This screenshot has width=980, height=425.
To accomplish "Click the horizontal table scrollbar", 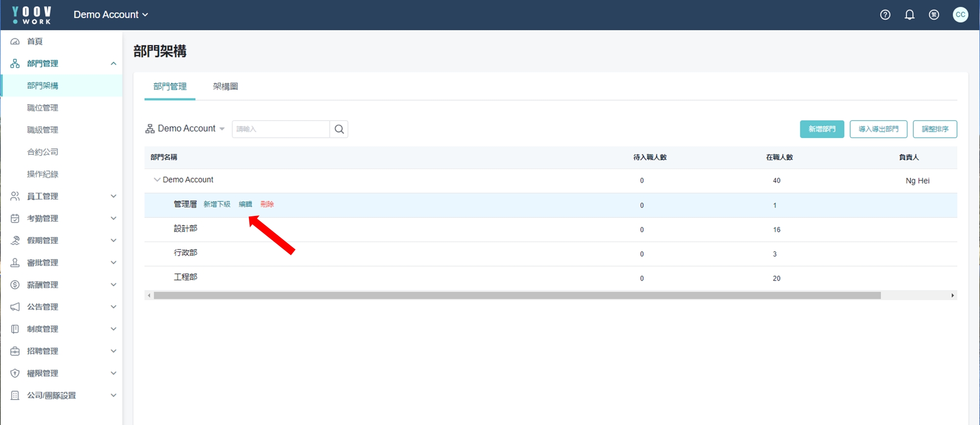I will [x=516, y=296].
